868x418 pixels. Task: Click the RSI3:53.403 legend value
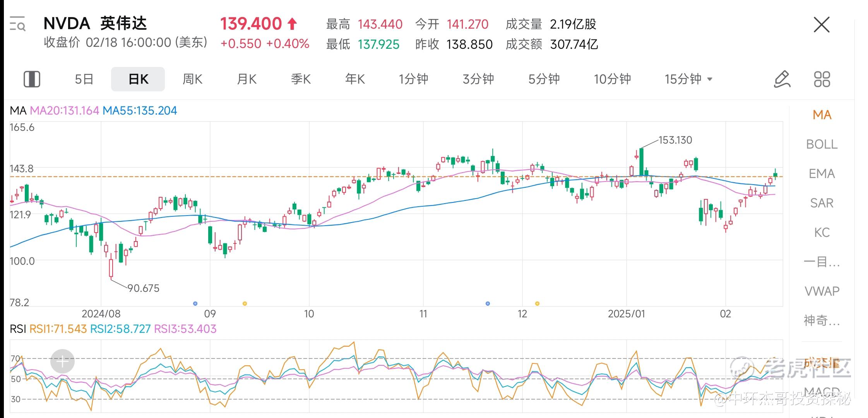point(185,329)
